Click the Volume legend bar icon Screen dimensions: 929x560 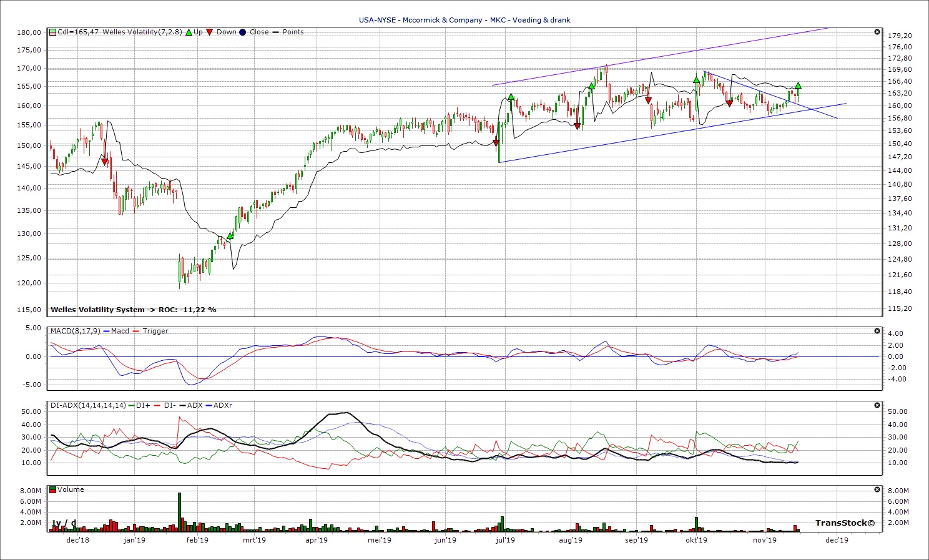53,489
